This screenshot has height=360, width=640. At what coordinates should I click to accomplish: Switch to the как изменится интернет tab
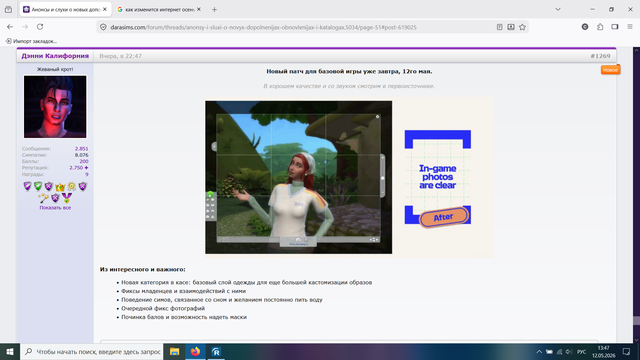click(x=159, y=9)
